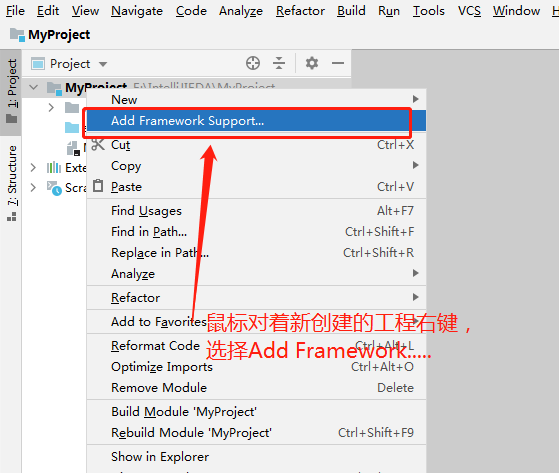Toggle the 1: Project side tool tab
Image resolution: width=559 pixels, height=473 pixels.
click(12, 91)
